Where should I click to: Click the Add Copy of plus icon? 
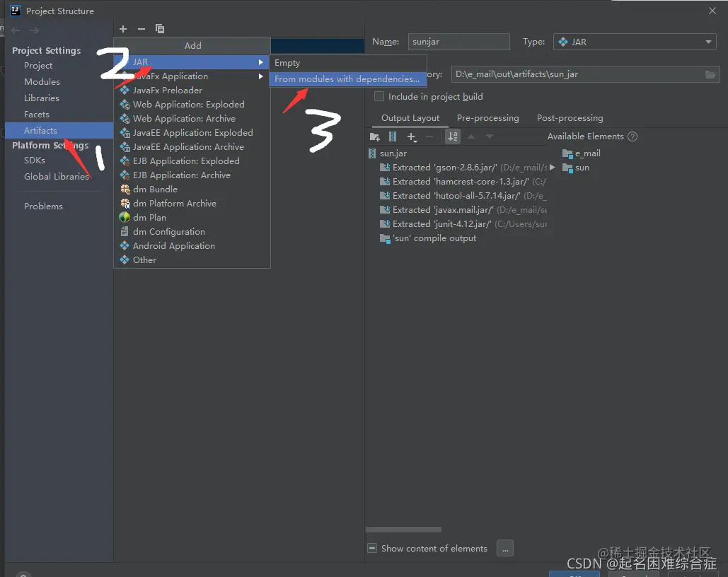411,136
